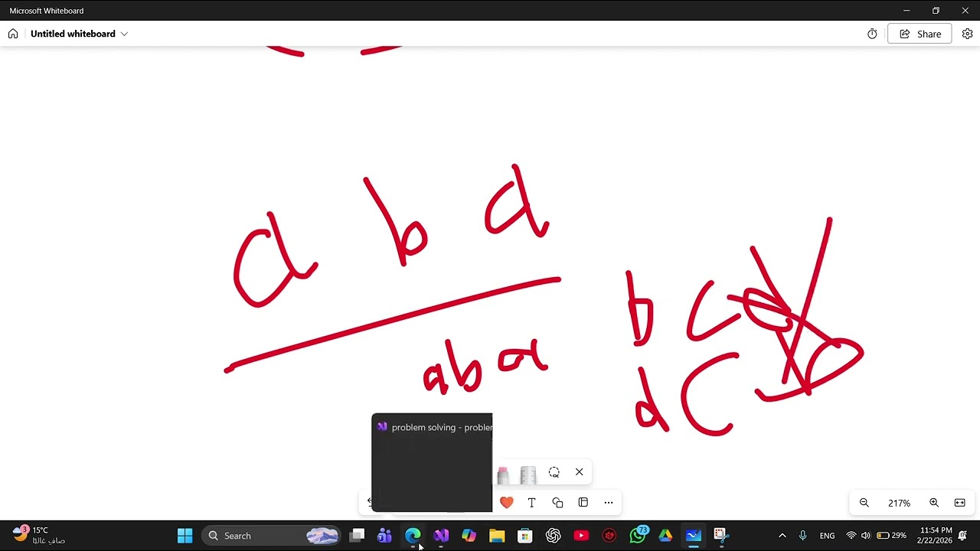This screenshot has width=980, height=551.
Task: Open the problem solving Visual Studio preview
Action: (432, 463)
